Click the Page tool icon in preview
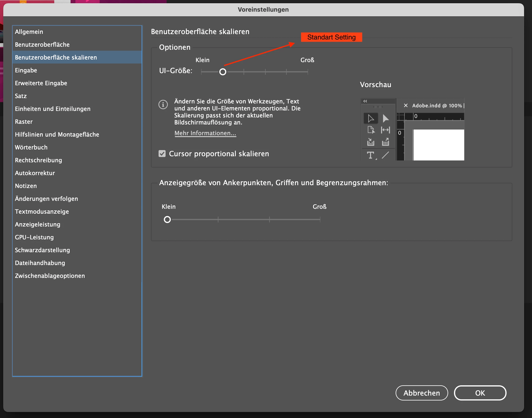Viewport: 532px width, 418px height. [x=371, y=130]
